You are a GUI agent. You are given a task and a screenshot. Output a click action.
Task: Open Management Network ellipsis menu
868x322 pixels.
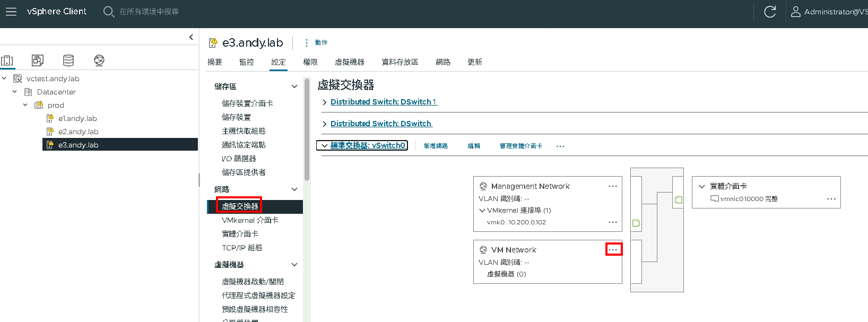tap(613, 186)
